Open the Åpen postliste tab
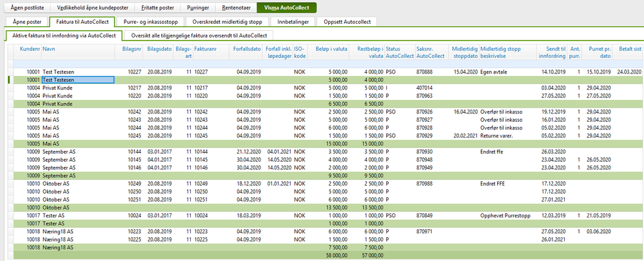The image size is (644, 261). tap(26, 8)
